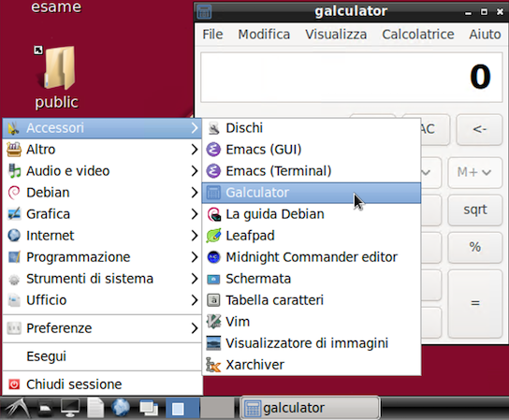Expand the Strumenti di sistema submenu arrow
The height and width of the screenshot is (420, 509).
[194, 279]
